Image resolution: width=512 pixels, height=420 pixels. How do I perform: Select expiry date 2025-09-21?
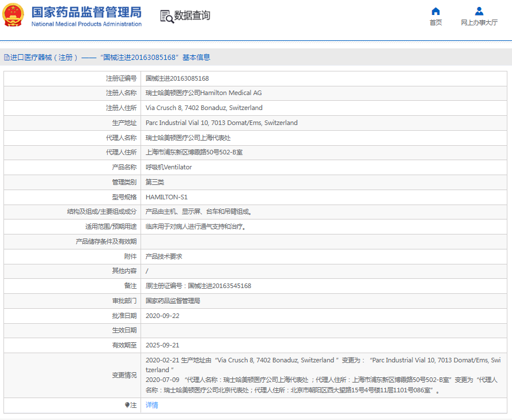click(162, 345)
